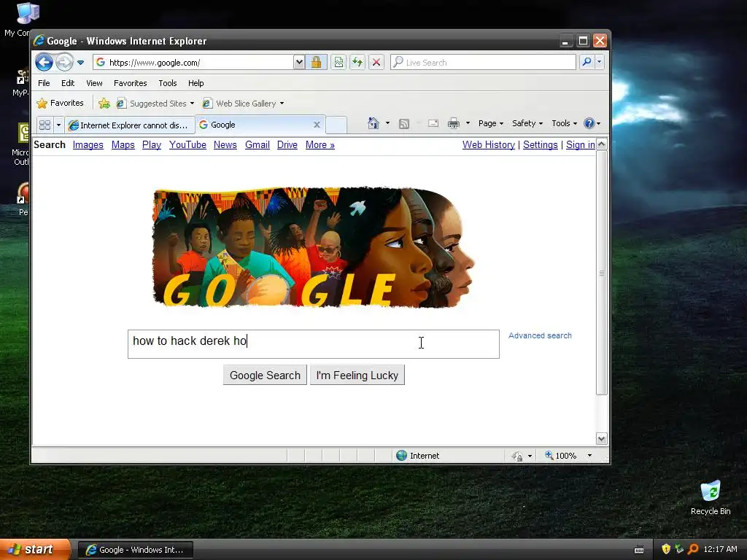
Task: Open the tab list dropdown arrow
Action: coord(58,125)
